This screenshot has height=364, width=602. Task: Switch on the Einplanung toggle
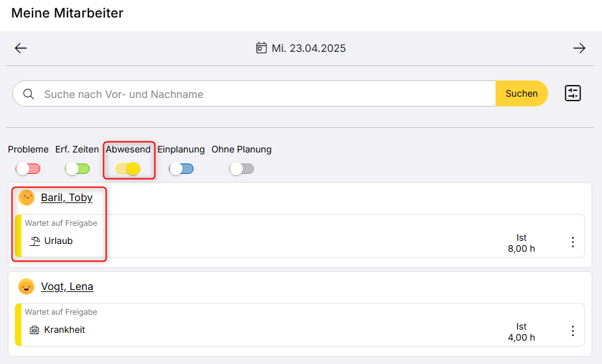pos(181,169)
